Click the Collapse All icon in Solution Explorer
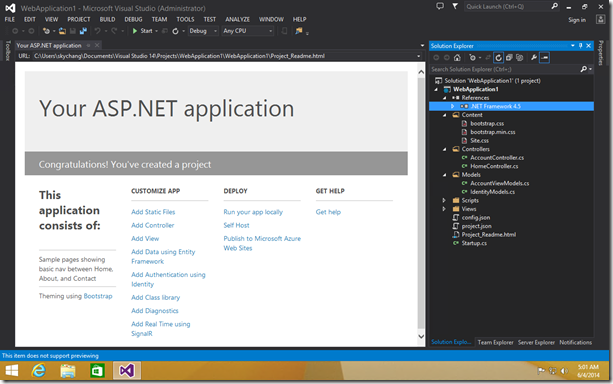The height and width of the screenshot is (384, 613). [509, 58]
